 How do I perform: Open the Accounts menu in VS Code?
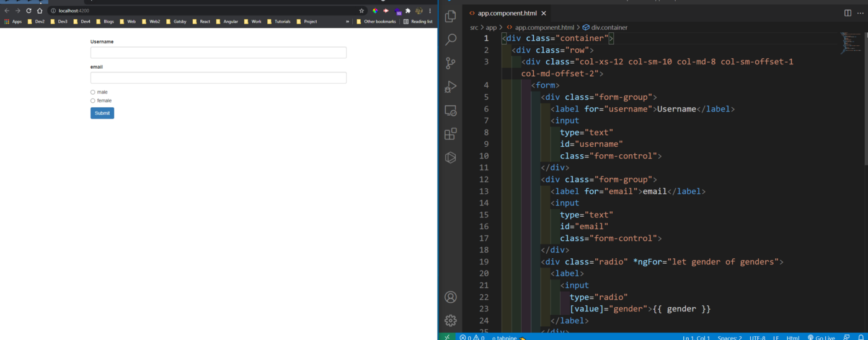pyautogui.click(x=451, y=297)
